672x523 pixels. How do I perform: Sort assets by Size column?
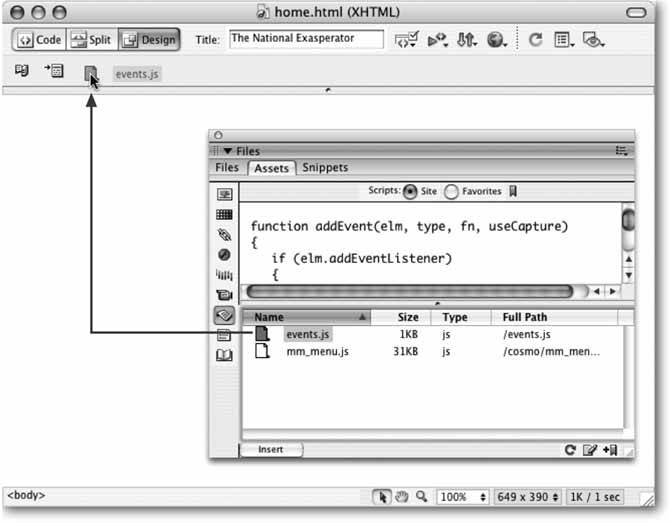(401, 317)
